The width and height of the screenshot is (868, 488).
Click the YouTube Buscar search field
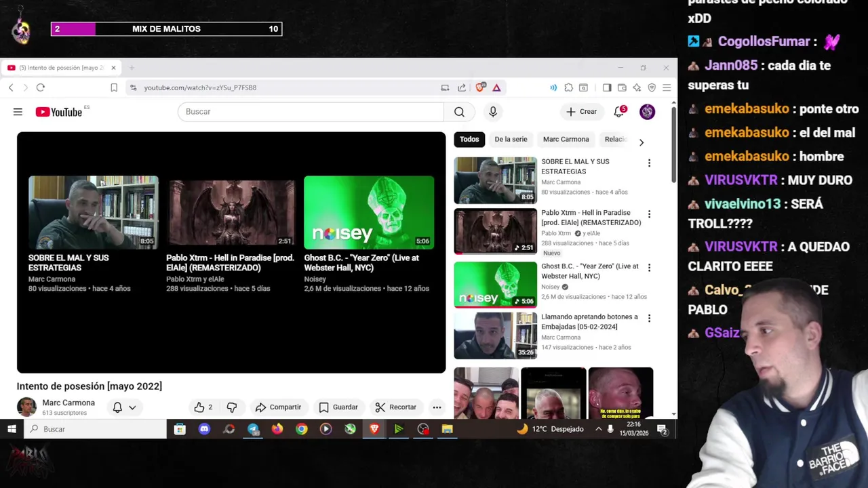coord(311,112)
